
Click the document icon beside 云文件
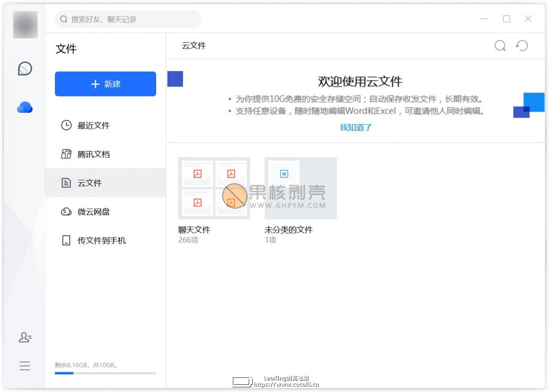[x=66, y=183]
